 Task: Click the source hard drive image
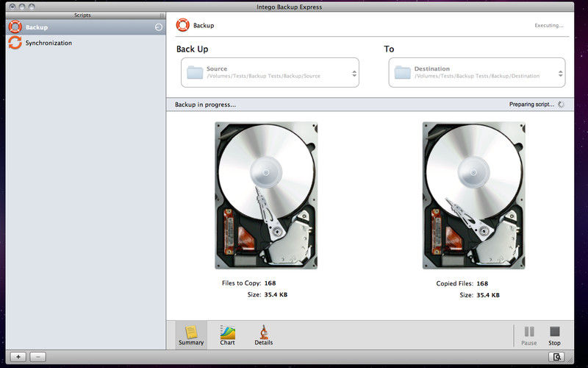(x=266, y=195)
